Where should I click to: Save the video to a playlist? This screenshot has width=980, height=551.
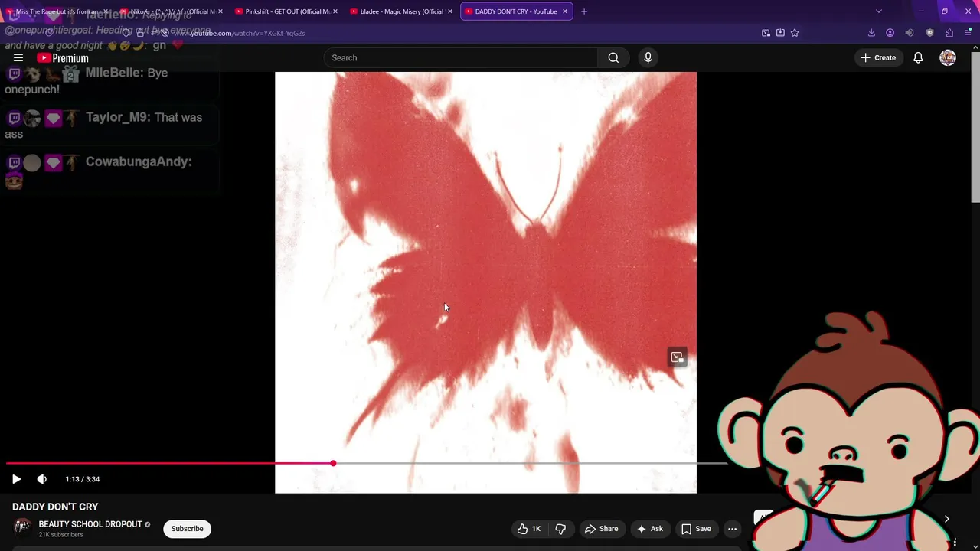pos(696,529)
